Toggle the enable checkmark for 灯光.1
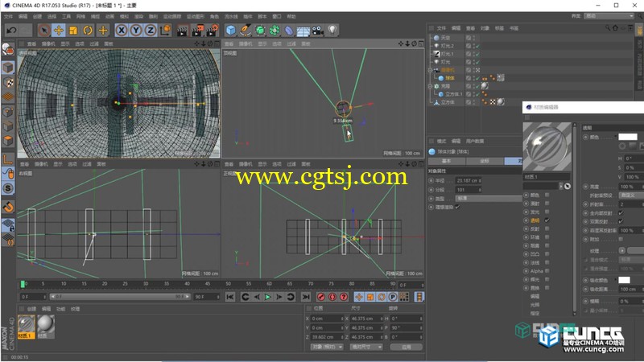The width and height of the screenshot is (644, 362). pos(477,54)
